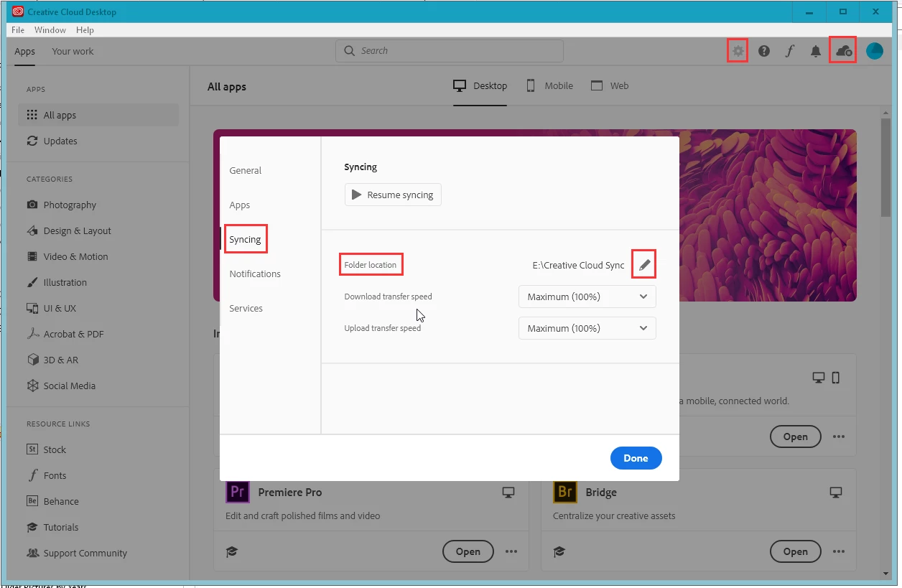Open the Help menu in the menu bar
The image size is (902, 588).
click(85, 30)
